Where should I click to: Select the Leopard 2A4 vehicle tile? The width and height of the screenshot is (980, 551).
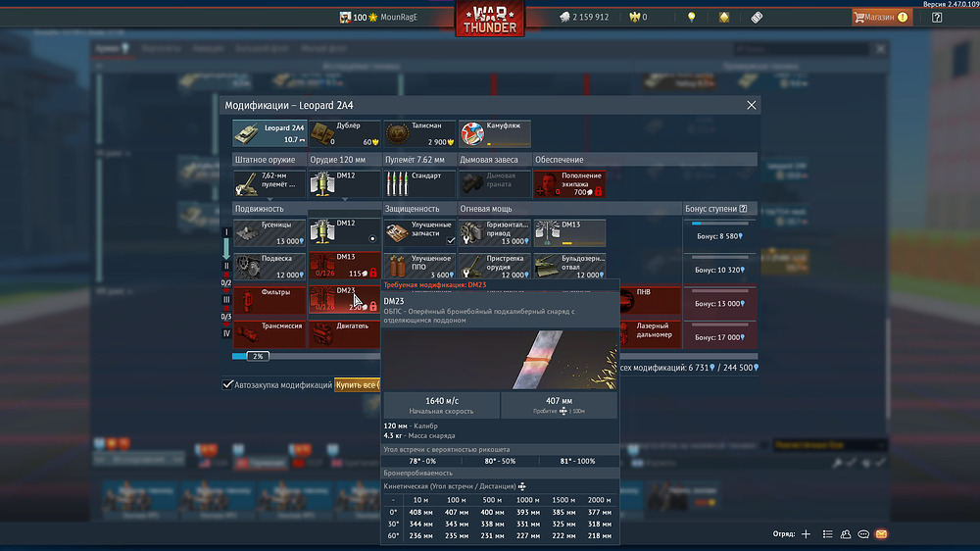(x=269, y=133)
